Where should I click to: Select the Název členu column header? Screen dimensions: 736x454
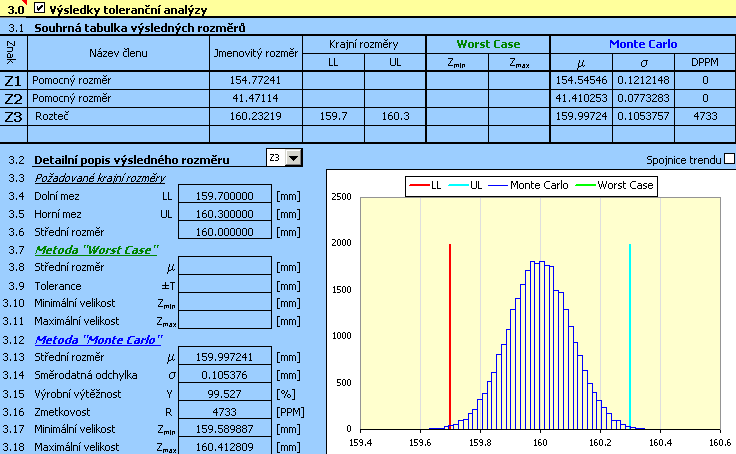point(118,53)
